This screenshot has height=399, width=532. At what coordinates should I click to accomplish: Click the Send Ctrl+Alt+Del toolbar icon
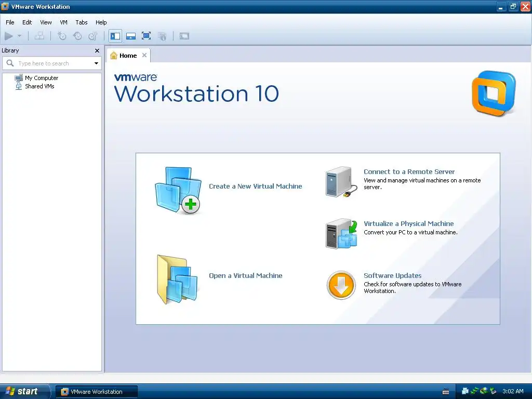39,36
